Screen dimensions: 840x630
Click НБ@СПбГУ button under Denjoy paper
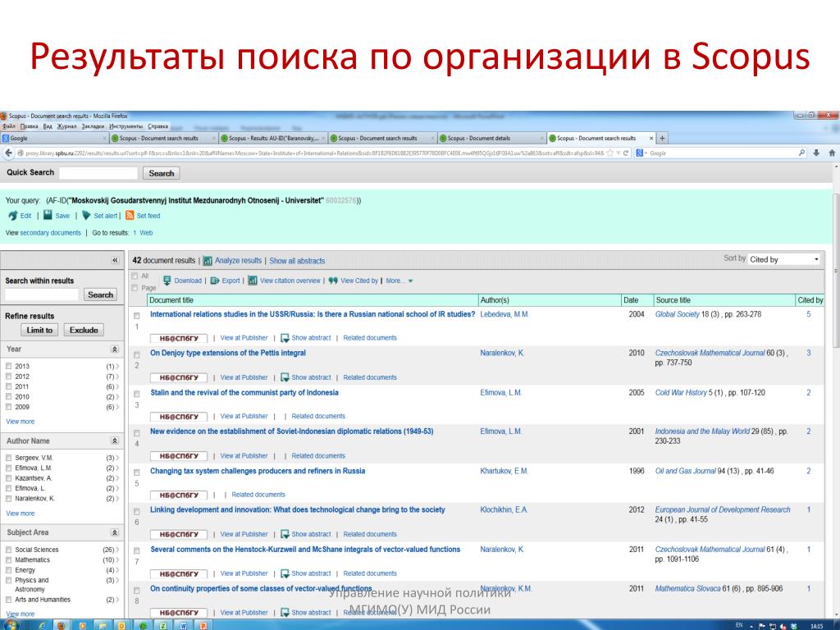click(x=178, y=377)
